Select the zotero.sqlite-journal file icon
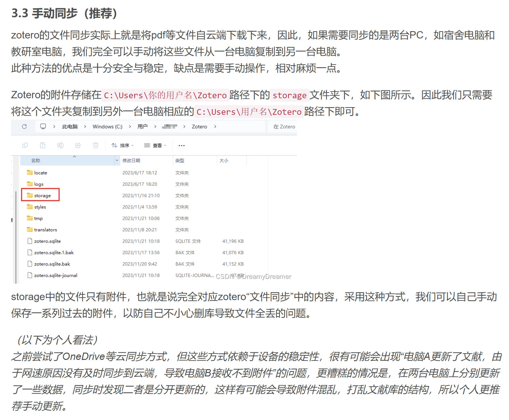509x420 pixels. [30, 275]
